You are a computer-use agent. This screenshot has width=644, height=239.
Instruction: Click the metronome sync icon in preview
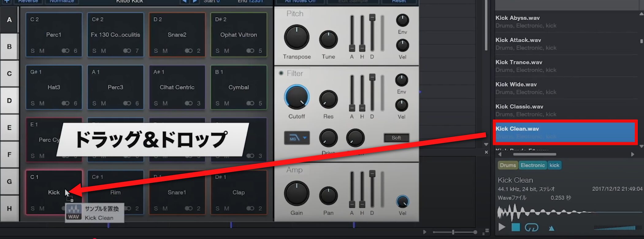pos(551,228)
